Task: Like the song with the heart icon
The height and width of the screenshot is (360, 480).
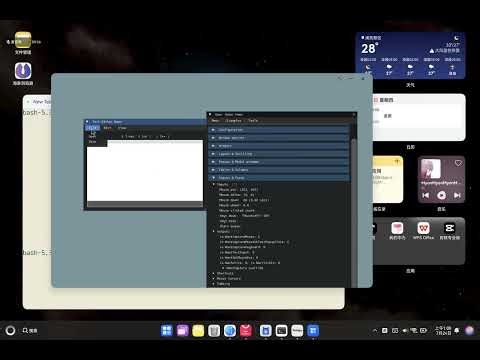Action: coord(458,163)
